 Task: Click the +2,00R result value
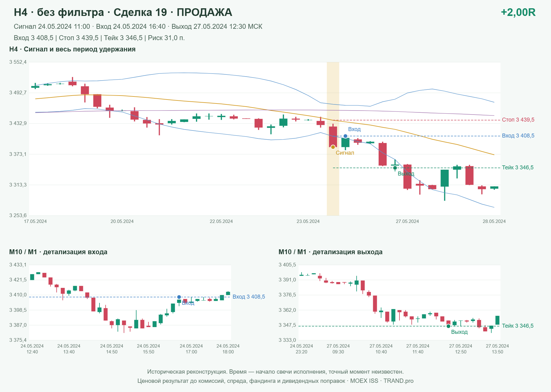pos(518,12)
